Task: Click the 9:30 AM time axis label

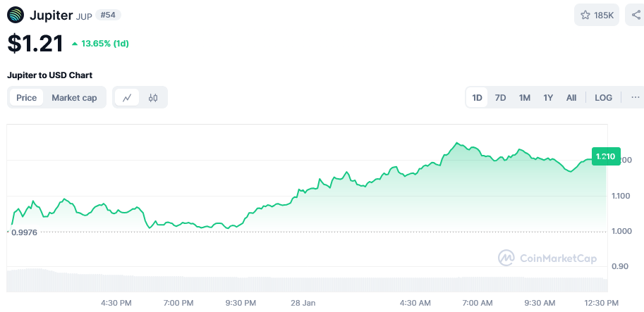Action: click(x=540, y=303)
